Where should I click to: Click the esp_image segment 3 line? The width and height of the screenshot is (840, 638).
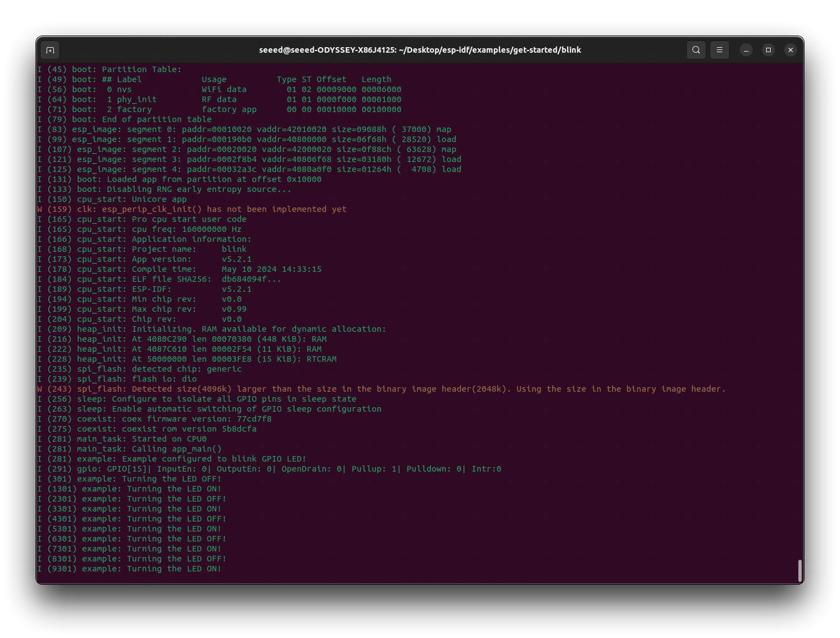click(249, 159)
